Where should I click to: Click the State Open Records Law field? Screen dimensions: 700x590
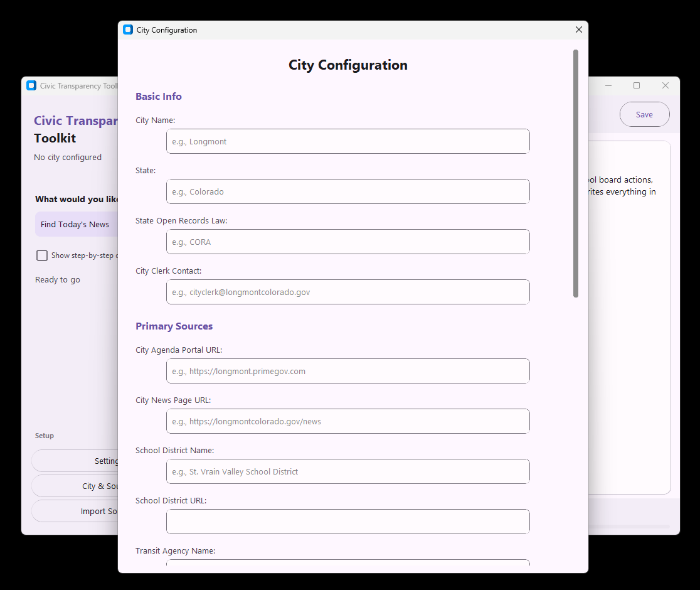[348, 242]
